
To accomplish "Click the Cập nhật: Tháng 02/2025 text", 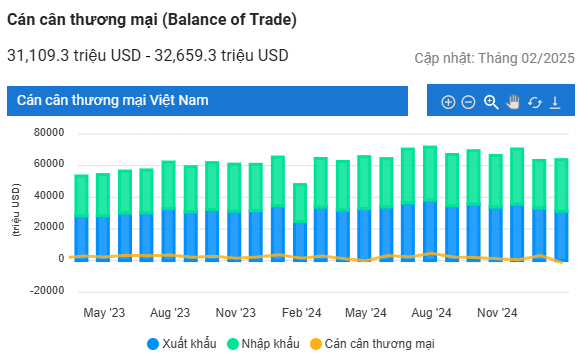I will click(x=494, y=58).
